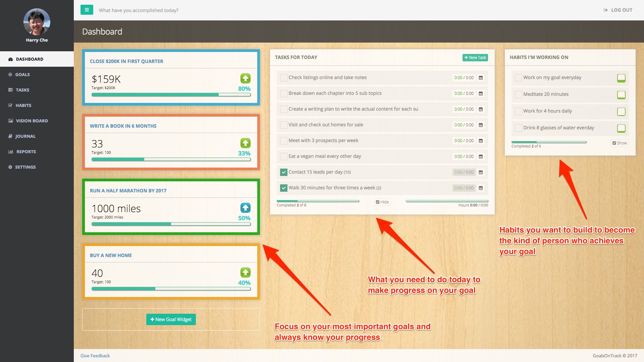Click up arrow on Buy a New Home goal
Viewport: 644px width, 362px height.
tap(245, 273)
